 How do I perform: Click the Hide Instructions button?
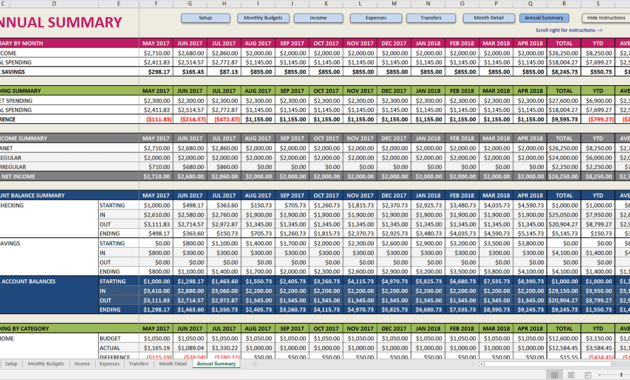click(x=606, y=18)
